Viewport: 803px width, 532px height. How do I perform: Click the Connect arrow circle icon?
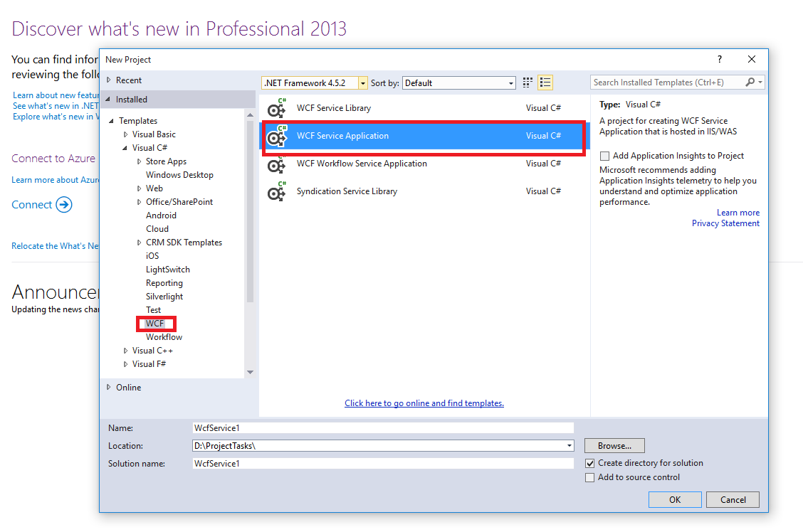pos(64,205)
